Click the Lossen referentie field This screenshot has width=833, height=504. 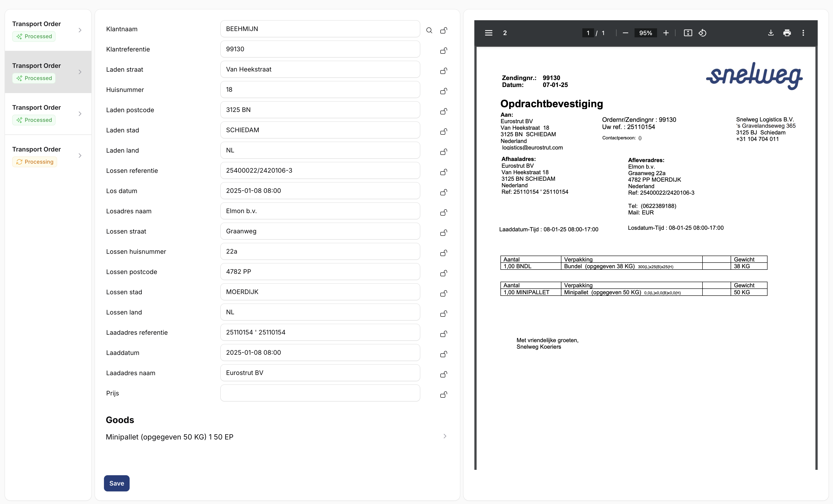point(320,171)
